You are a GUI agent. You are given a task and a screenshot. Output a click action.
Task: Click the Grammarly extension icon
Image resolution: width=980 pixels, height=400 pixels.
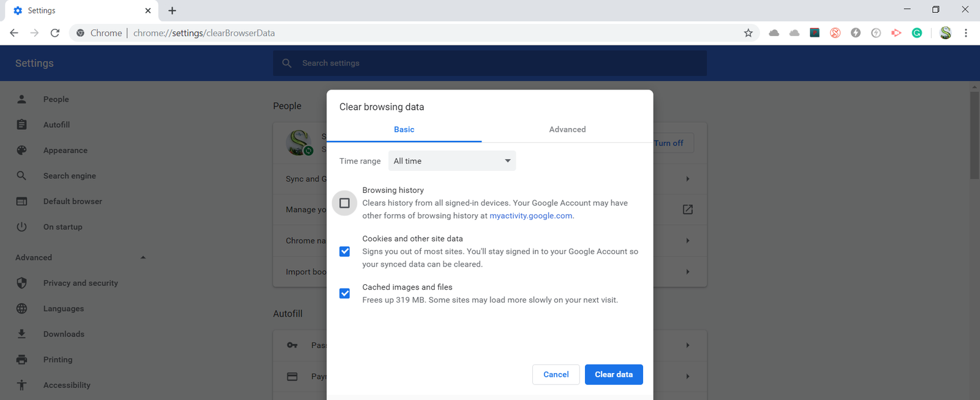917,33
